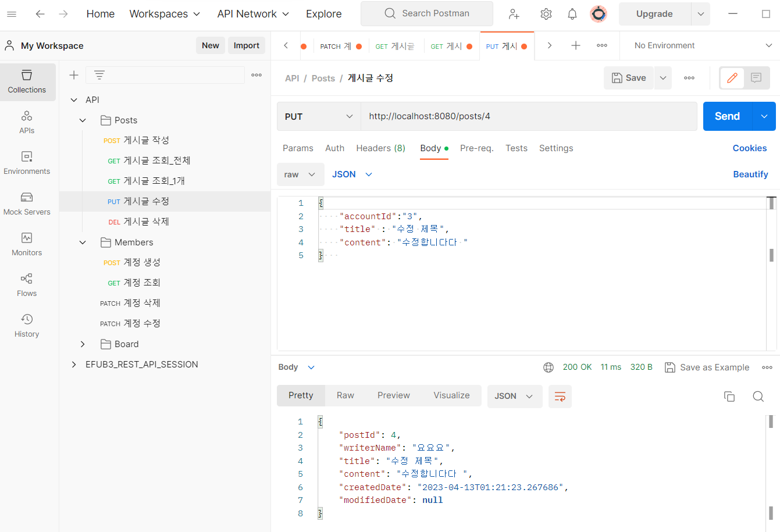The height and width of the screenshot is (532, 780).
Task: Switch to the request Settings tab
Action: (x=556, y=148)
